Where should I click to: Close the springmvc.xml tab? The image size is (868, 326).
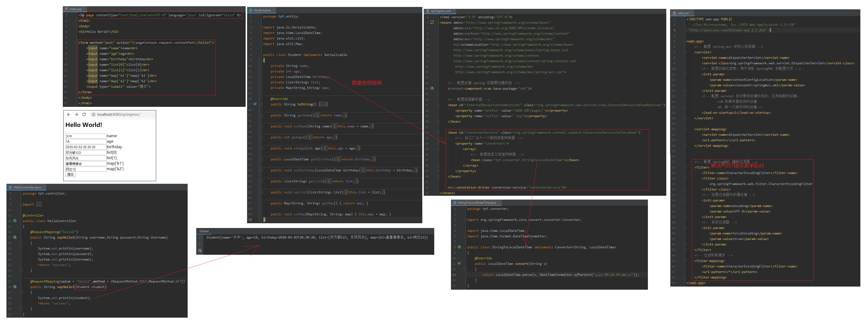(x=454, y=11)
